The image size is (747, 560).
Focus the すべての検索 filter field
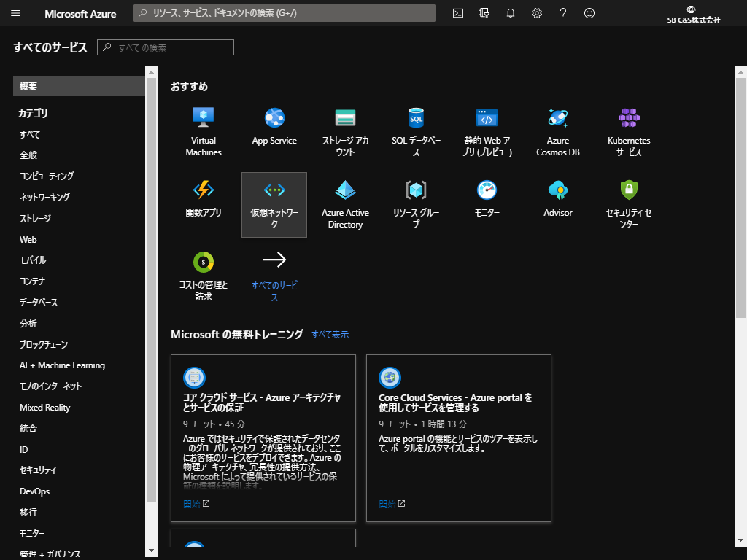(x=166, y=47)
